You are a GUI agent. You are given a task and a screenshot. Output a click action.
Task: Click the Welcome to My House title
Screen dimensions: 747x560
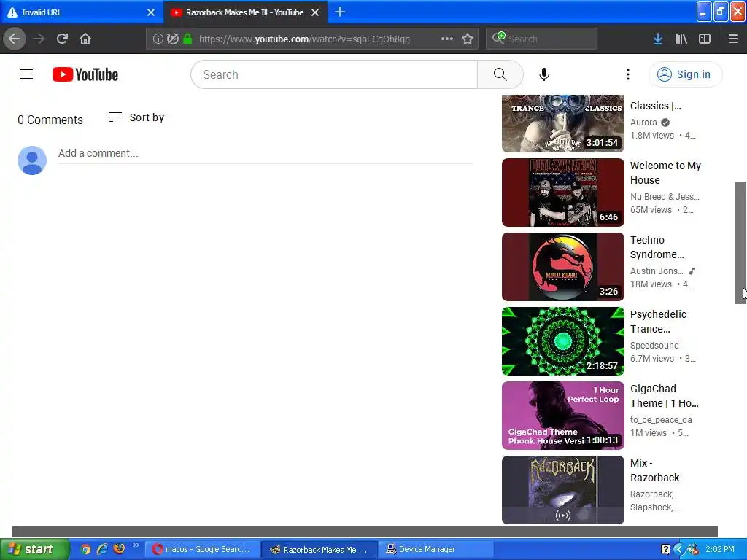tap(665, 173)
